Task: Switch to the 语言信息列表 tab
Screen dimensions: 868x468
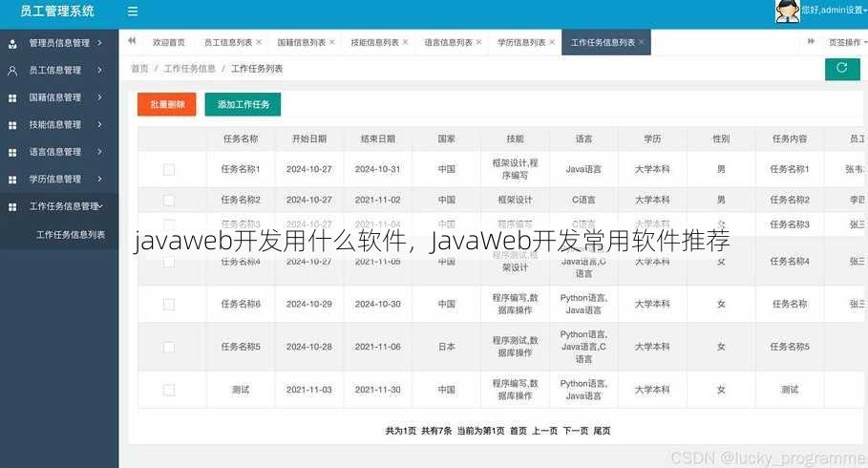Action: point(449,42)
